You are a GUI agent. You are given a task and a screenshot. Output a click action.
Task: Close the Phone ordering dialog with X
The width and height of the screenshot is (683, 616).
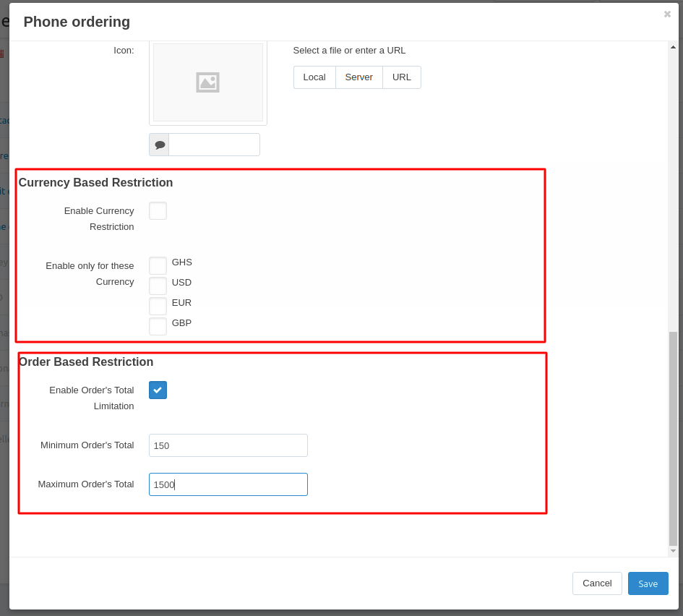667,14
